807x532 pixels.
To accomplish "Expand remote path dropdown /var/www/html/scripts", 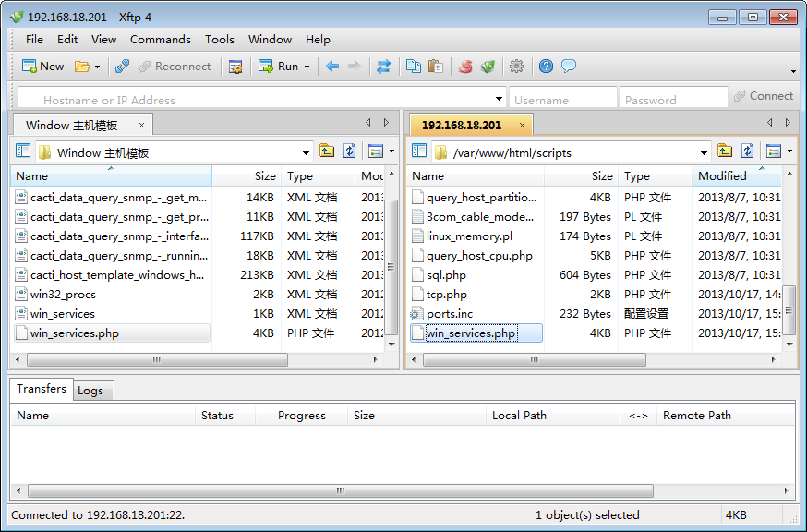I will [x=705, y=153].
